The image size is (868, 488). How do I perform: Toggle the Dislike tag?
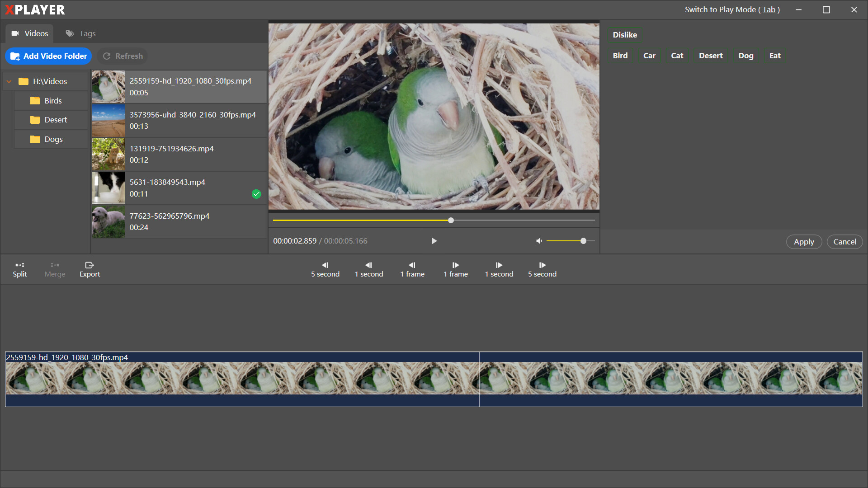coord(625,35)
